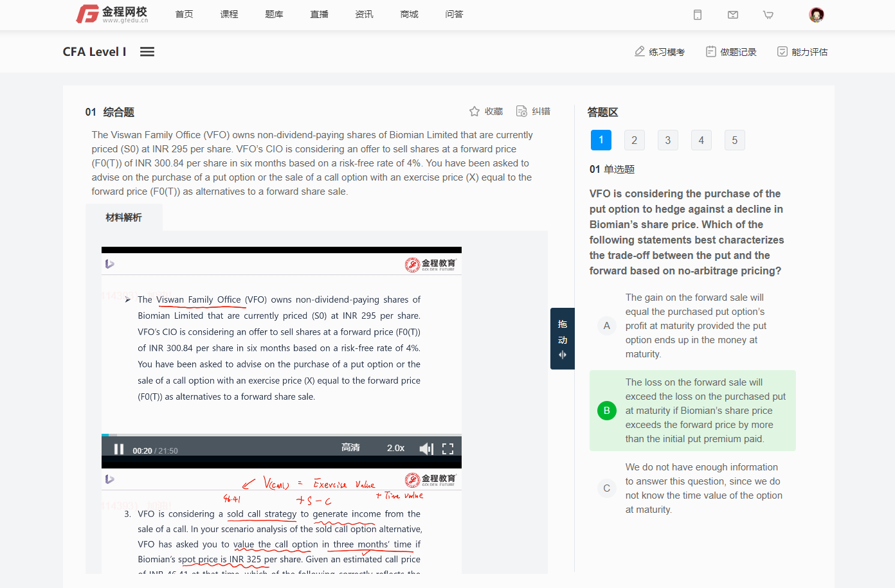Change video quality from 高清
Viewport: 895px width, 588px height.
tap(350, 448)
